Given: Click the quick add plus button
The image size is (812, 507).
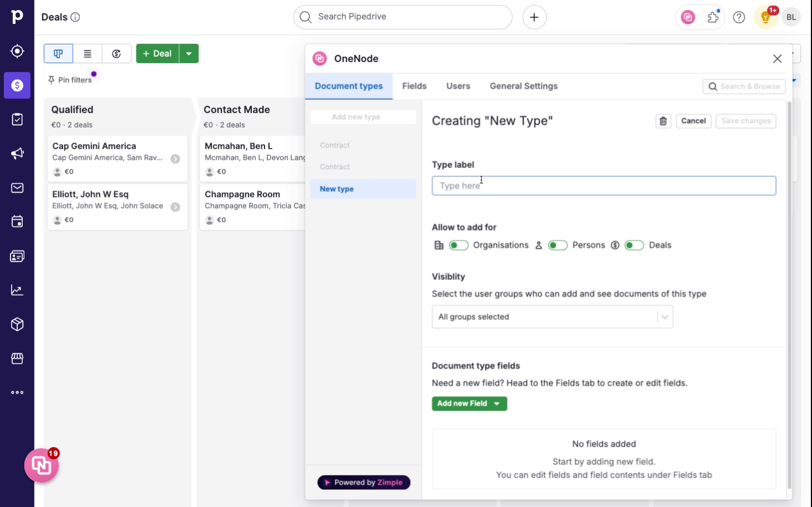Looking at the screenshot, I should click(534, 17).
